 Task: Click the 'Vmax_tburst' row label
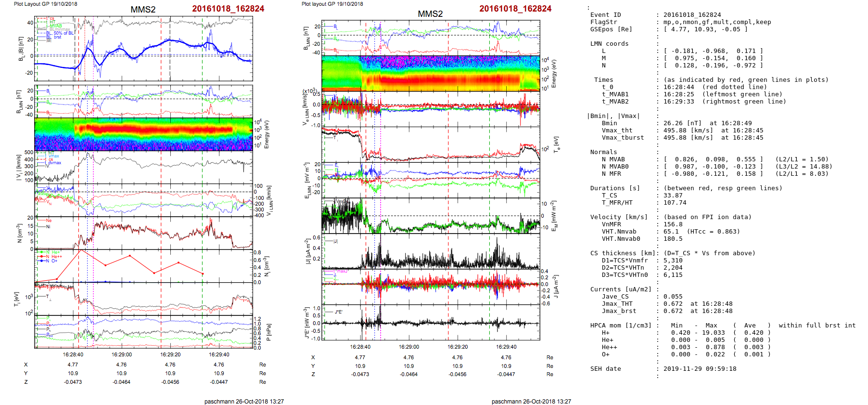tap(623, 138)
